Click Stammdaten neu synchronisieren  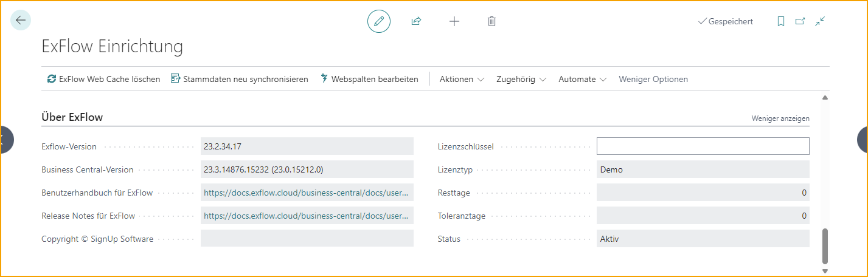pos(240,79)
